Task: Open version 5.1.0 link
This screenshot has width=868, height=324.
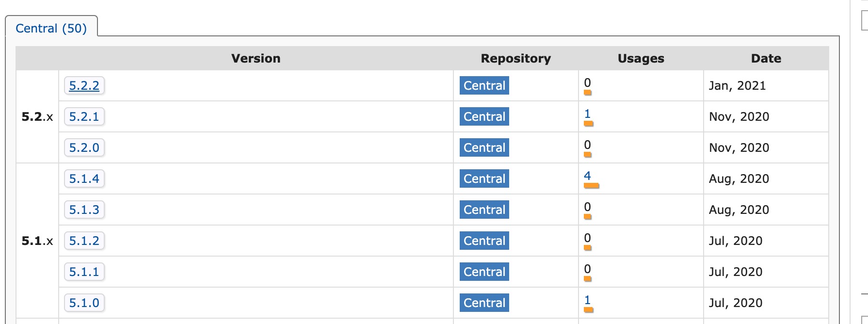Action: point(84,303)
